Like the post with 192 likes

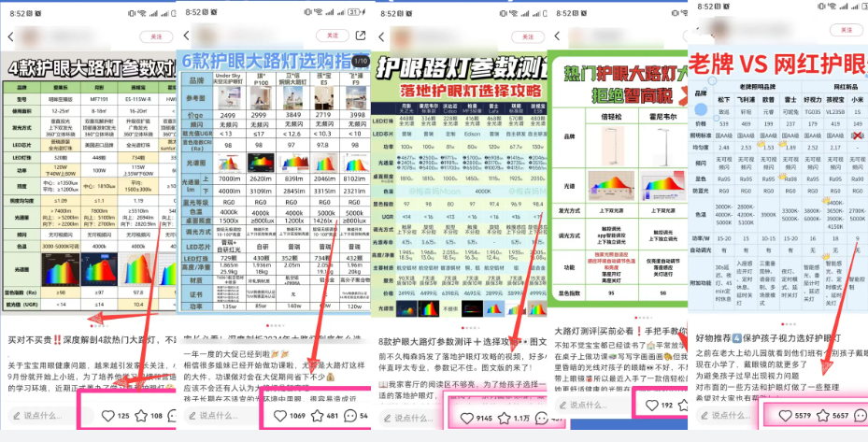click(x=652, y=406)
